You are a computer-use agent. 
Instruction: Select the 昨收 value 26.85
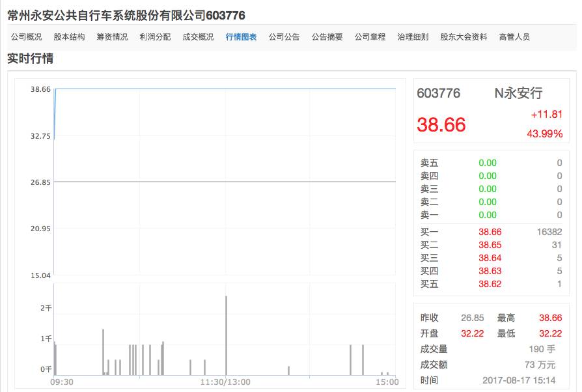click(x=473, y=318)
